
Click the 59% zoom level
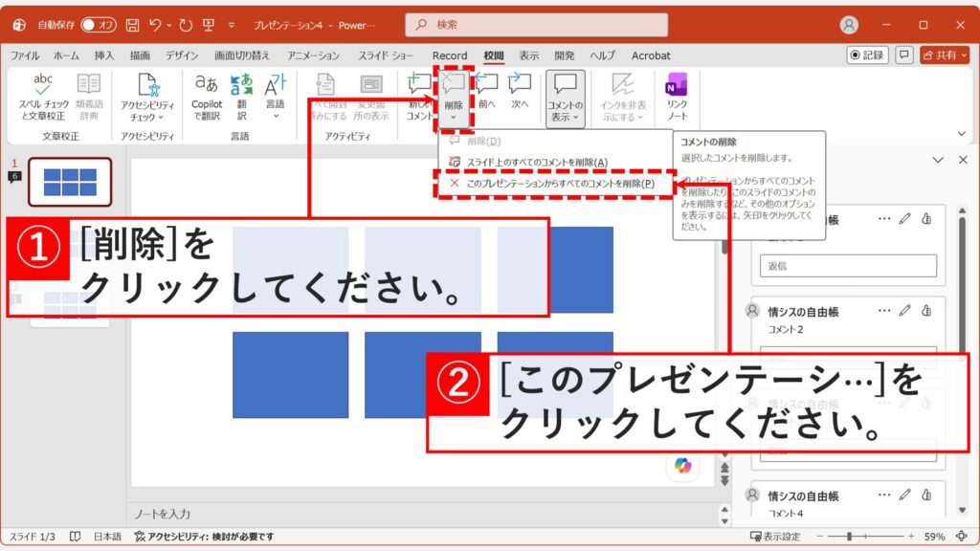point(934,537)
